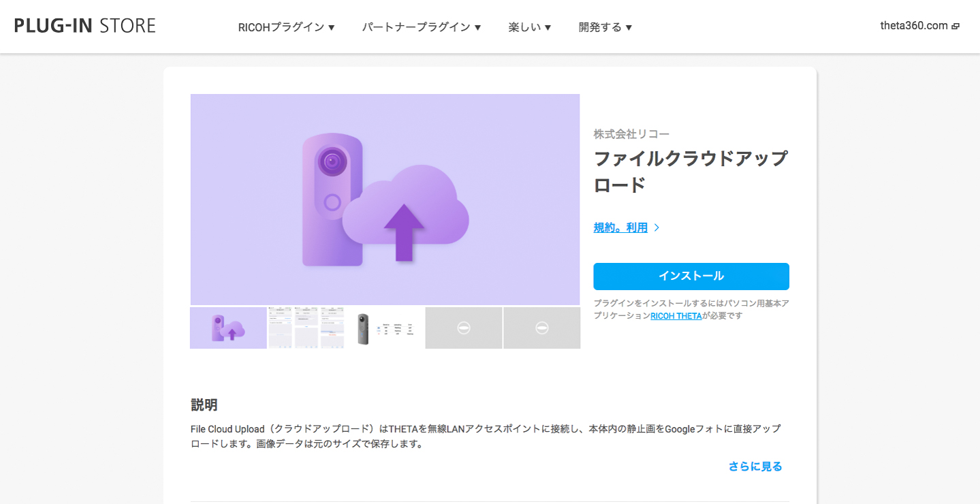Select the purple cloud upload thumbnail
This screenshot has height=504, width=980.
point(228,328)
